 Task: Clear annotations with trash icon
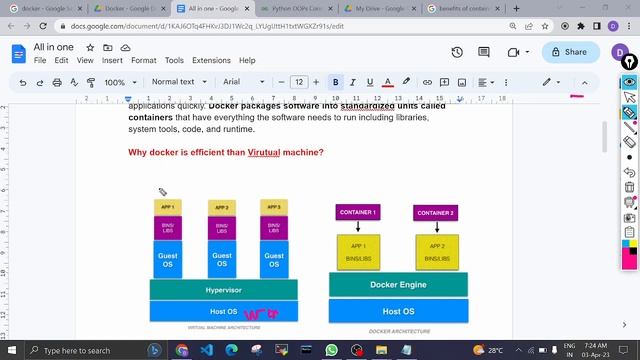(629, 187)
